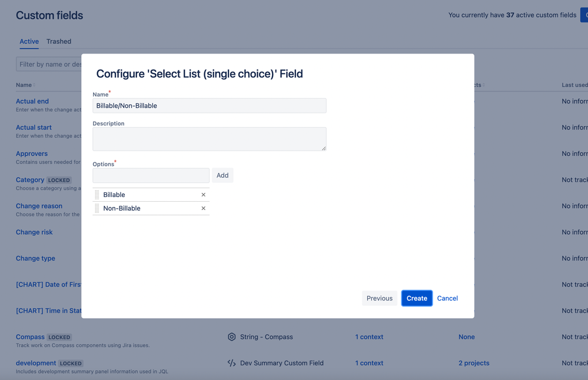The image size is (588, 380).
Task: Click the code icon beside Dev Summary Custom Field
Action: (x=231, y=363)
